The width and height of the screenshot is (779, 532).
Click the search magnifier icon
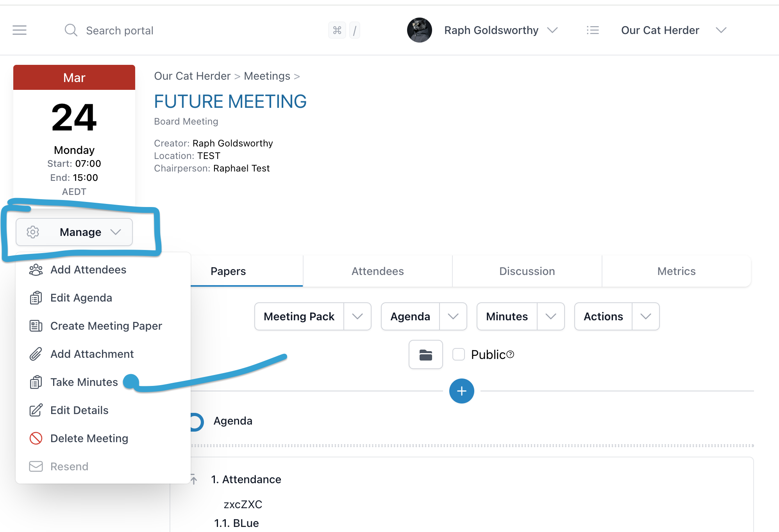pyautogui.click(x=71, y=30)
